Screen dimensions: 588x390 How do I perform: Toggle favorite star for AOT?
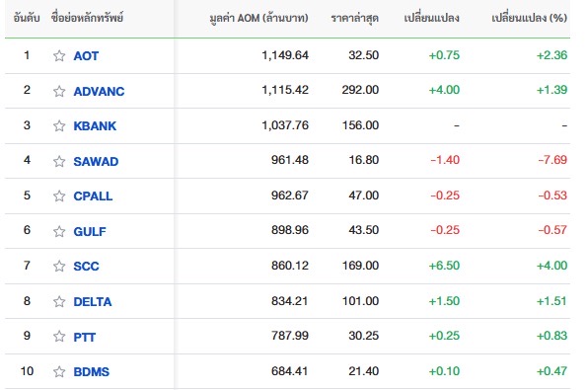[59, 56]
